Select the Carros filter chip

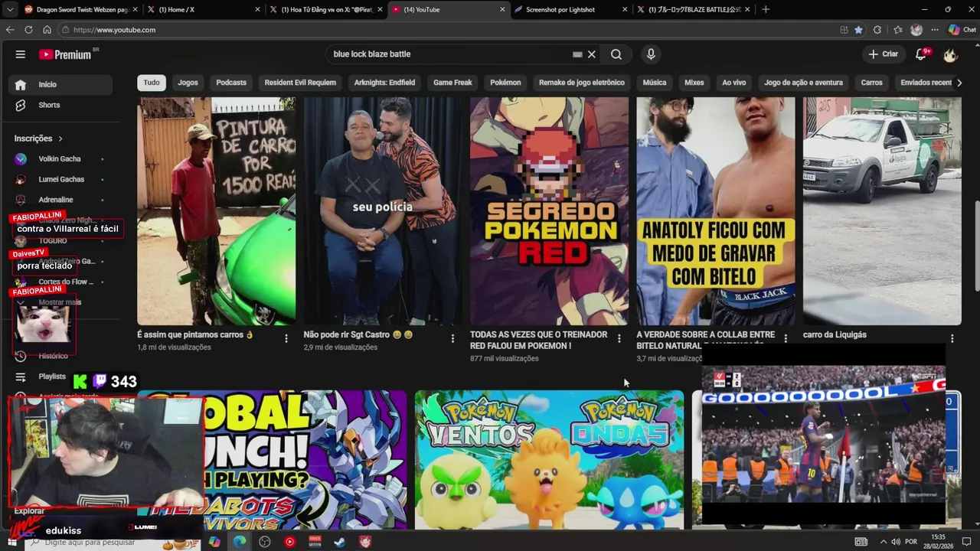click(x=871, y=83)
